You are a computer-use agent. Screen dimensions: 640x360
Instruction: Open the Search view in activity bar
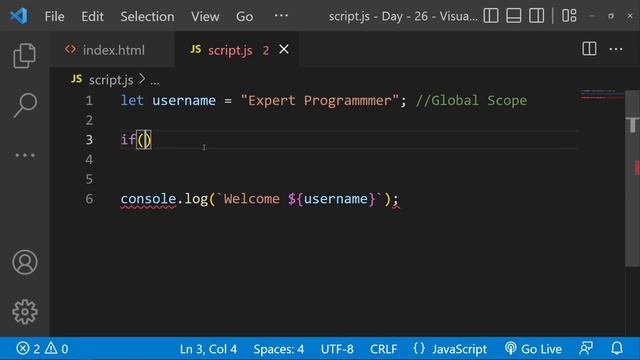[x=25, y=105]
